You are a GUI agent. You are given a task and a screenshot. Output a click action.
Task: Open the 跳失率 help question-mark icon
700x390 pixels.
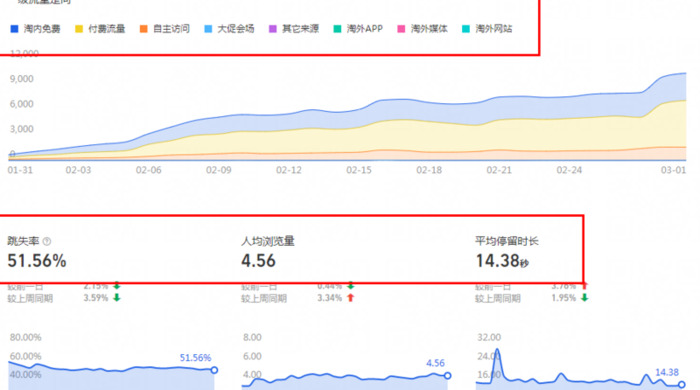pos(47,241)
